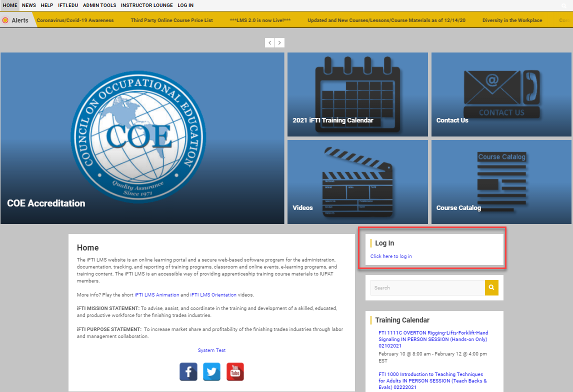Screen dimensions: 573x392
Task: Click the Home heading
Action: (87, 247)
